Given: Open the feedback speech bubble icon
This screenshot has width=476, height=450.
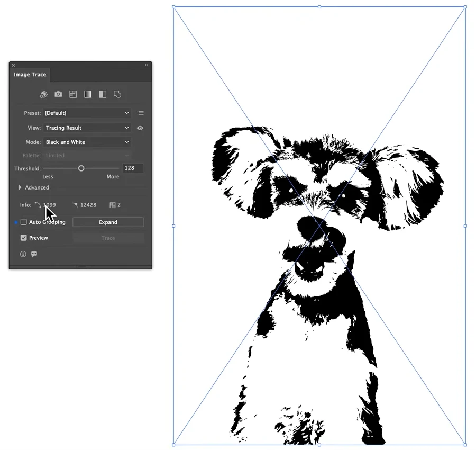Looking at the screenshot, I should point(34,254).
